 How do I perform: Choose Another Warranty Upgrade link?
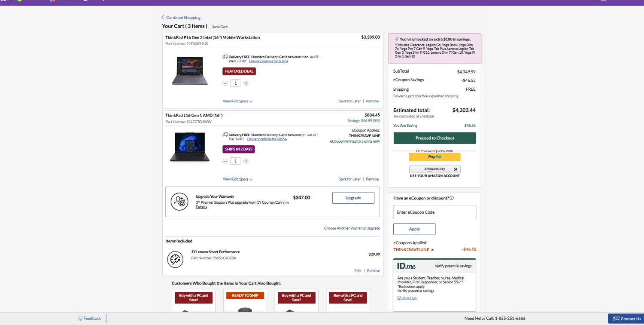pos(352,228)
